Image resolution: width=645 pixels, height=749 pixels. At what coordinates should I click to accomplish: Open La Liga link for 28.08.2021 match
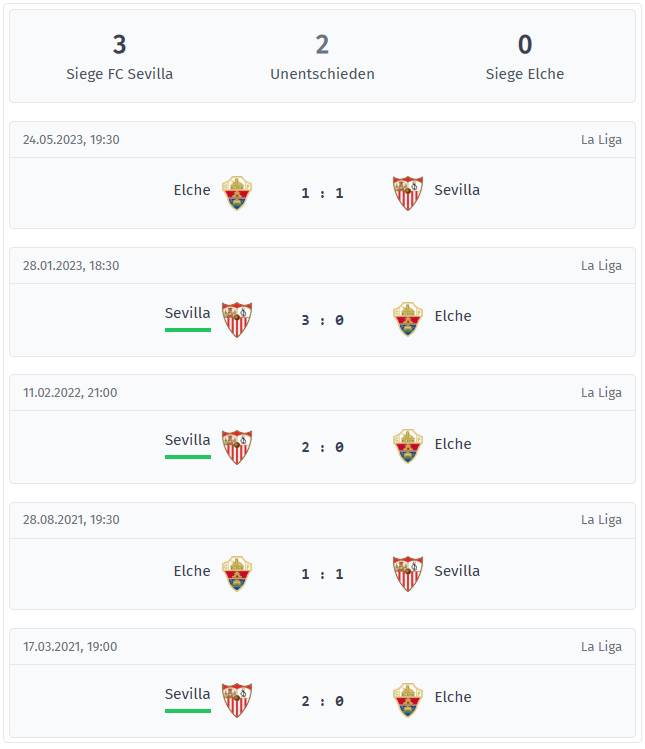(601, 520)
